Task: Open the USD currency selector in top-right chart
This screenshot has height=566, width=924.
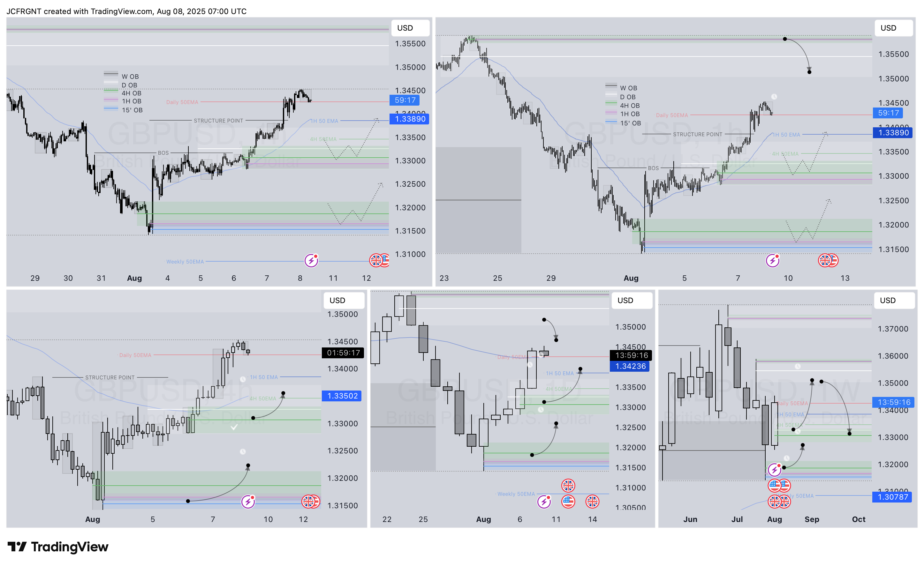Action: coord(894,28)
